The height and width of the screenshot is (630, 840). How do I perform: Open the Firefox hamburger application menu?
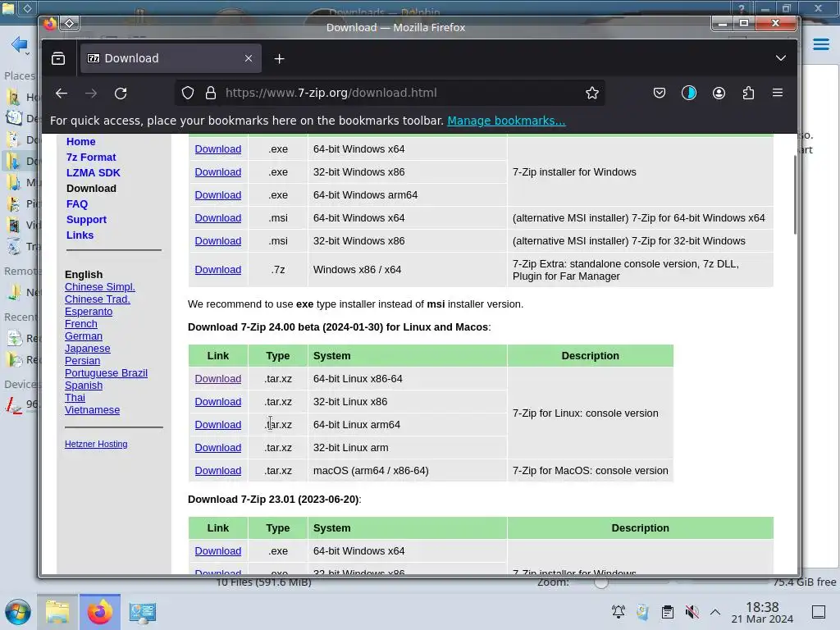778,93
